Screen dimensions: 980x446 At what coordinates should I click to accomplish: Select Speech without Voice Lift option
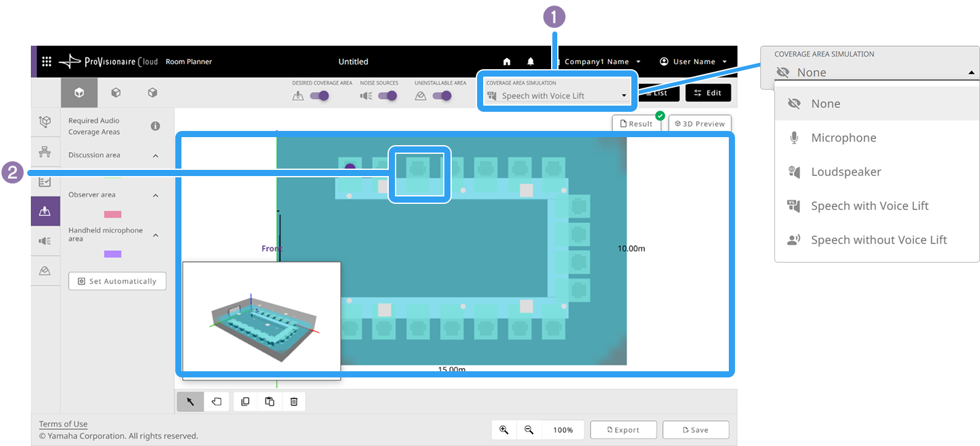877,240
